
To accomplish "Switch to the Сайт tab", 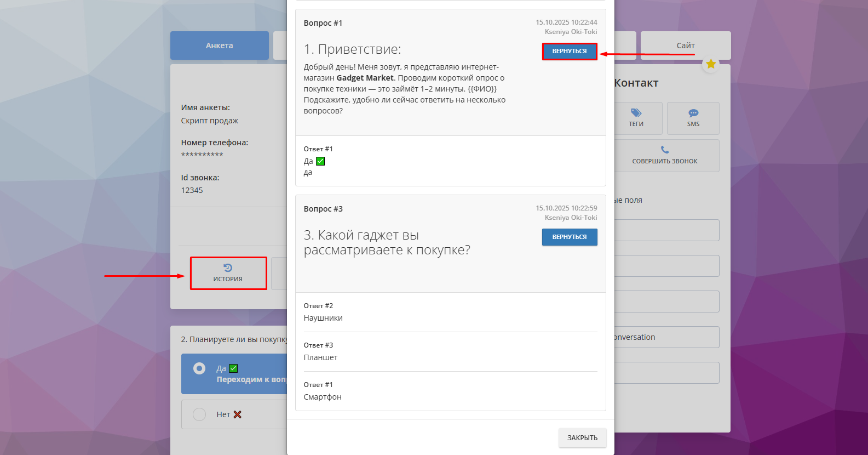I will click(x=685, y=46).
